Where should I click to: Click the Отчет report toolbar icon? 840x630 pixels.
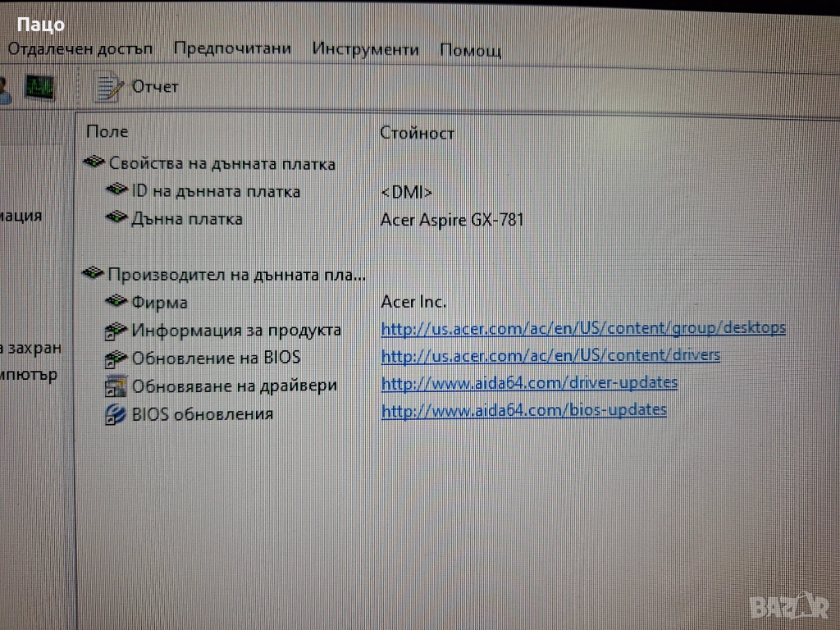pyautogui.click(x=107, y=86)
